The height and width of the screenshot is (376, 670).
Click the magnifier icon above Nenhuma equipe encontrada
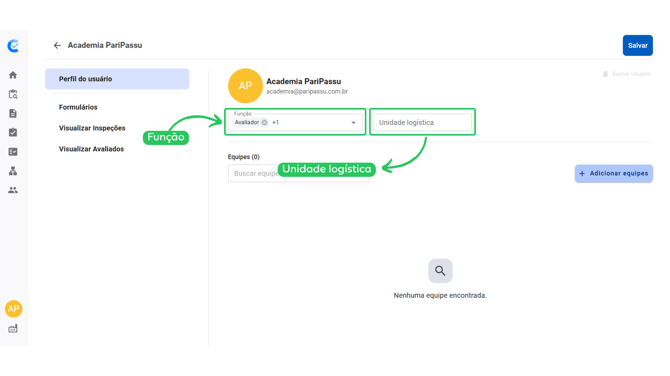440,270
